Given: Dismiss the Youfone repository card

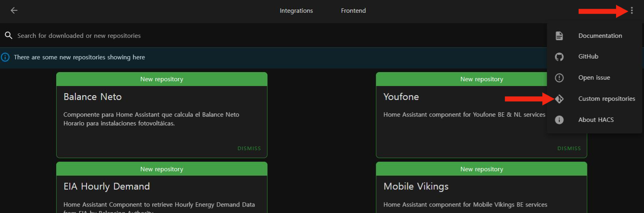Looking at the screenshot, I should pos(569,149).
